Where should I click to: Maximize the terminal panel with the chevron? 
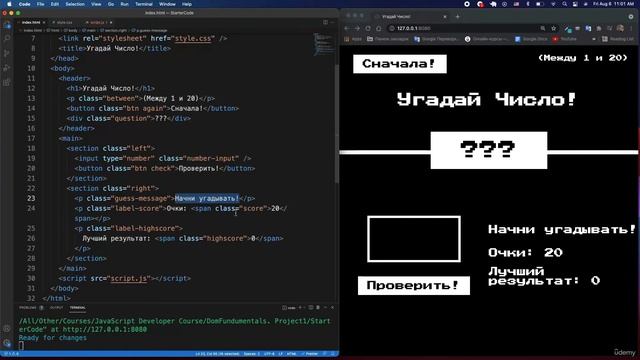tap(325, 307)
